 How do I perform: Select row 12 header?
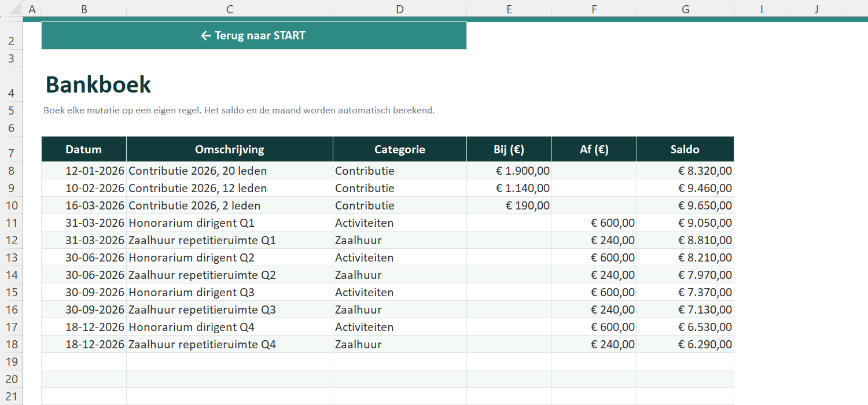click(x=12, y=240)
